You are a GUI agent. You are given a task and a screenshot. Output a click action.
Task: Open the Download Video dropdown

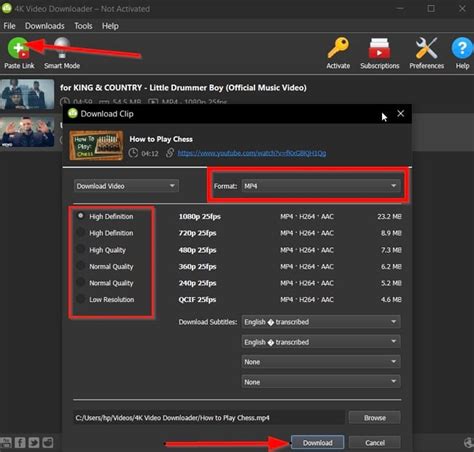[126, 186]
